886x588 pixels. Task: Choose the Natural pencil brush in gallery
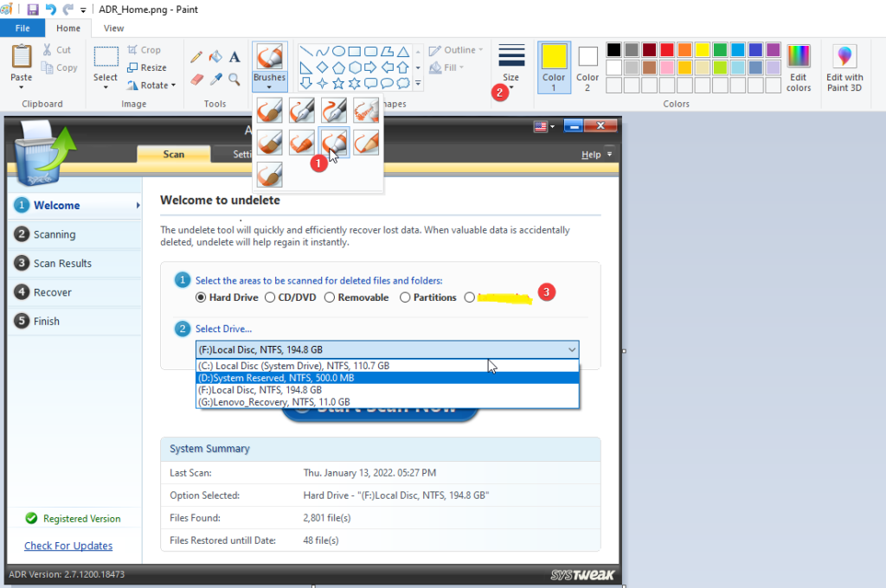[x=366, y=143]
